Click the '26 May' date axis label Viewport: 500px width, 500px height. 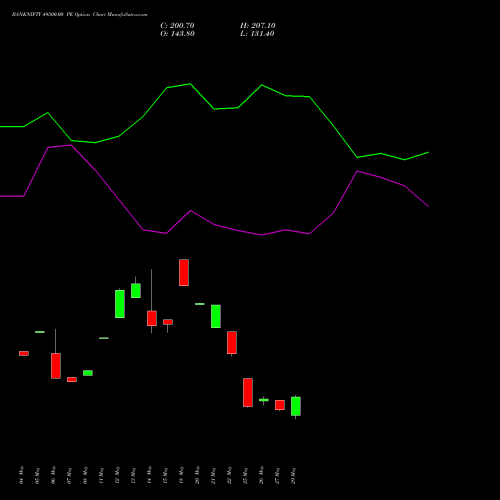pyautogui.click(x=261, y=475)
